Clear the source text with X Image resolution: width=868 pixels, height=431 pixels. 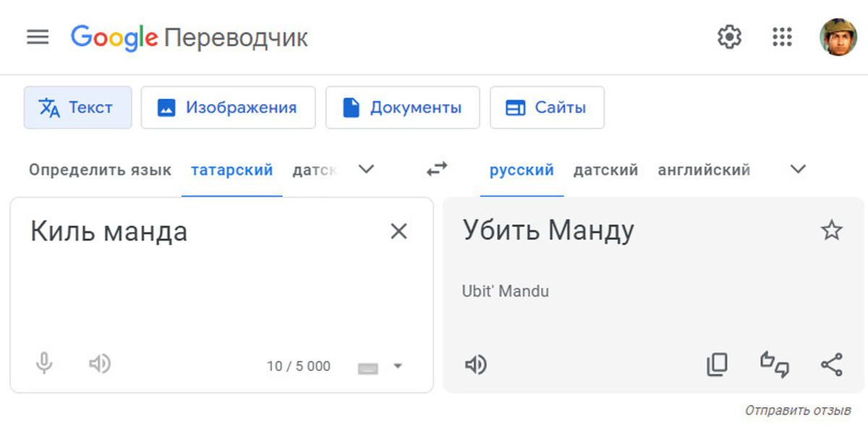pyautogui.click(x=399, y=231)
